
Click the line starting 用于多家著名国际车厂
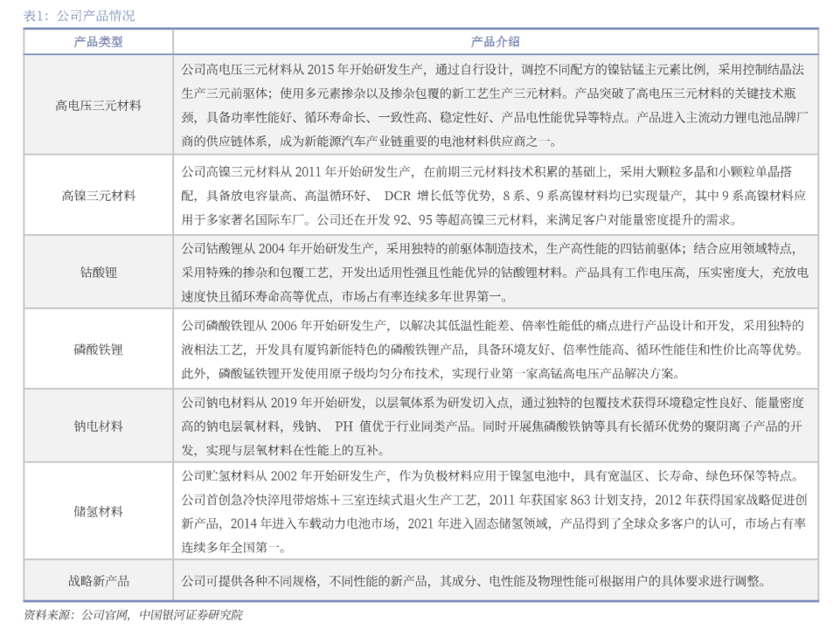[x=459, y=219]
